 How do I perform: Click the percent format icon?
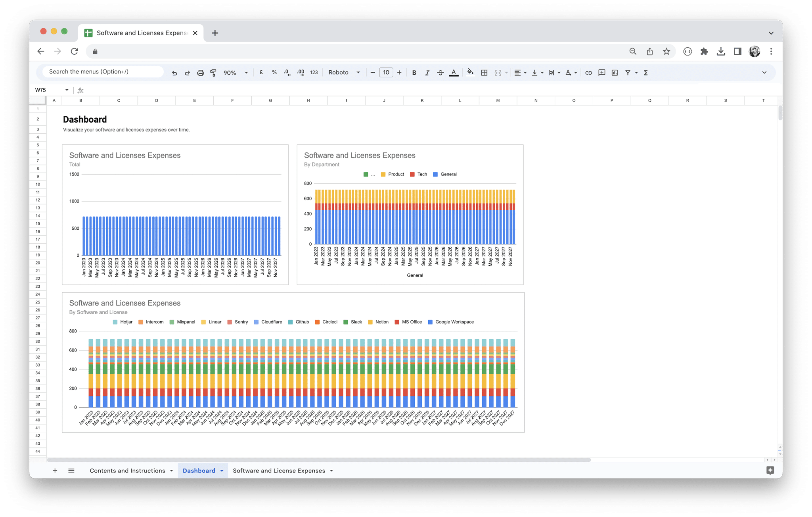click(x=274, y=72)
